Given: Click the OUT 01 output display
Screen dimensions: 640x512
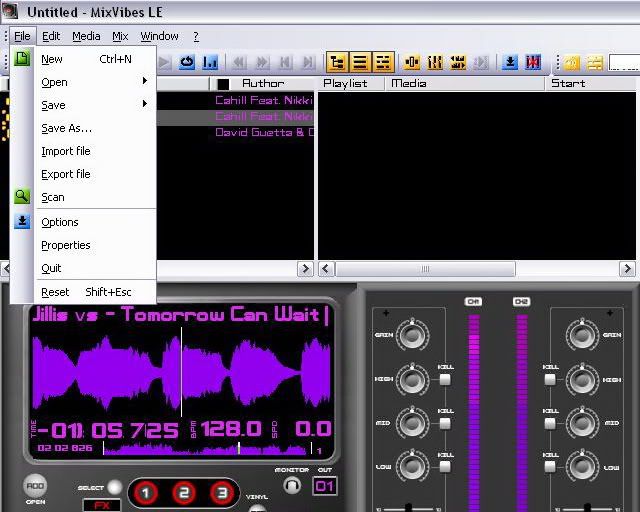Looking at the screenshot, I should tap(325, 486).
